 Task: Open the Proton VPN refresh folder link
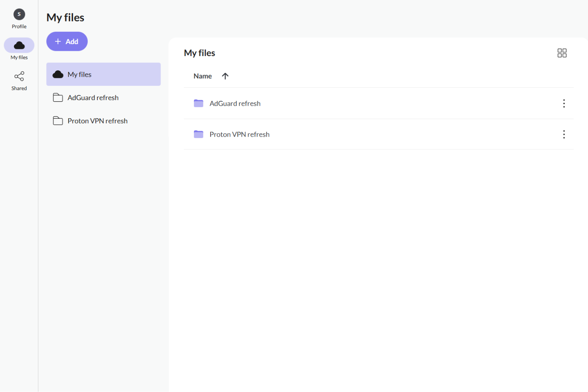tap(239, 134)
